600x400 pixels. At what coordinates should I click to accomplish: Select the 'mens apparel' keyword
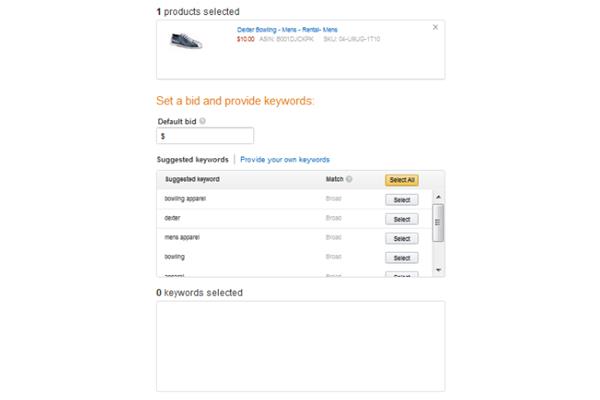point(402,238)
